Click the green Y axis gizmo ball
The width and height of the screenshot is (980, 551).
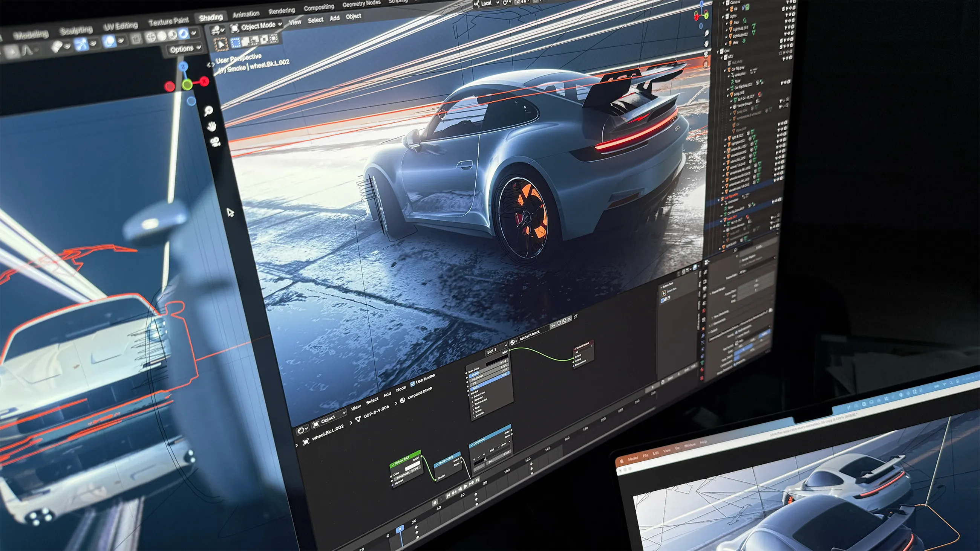(x=187, y=84)
